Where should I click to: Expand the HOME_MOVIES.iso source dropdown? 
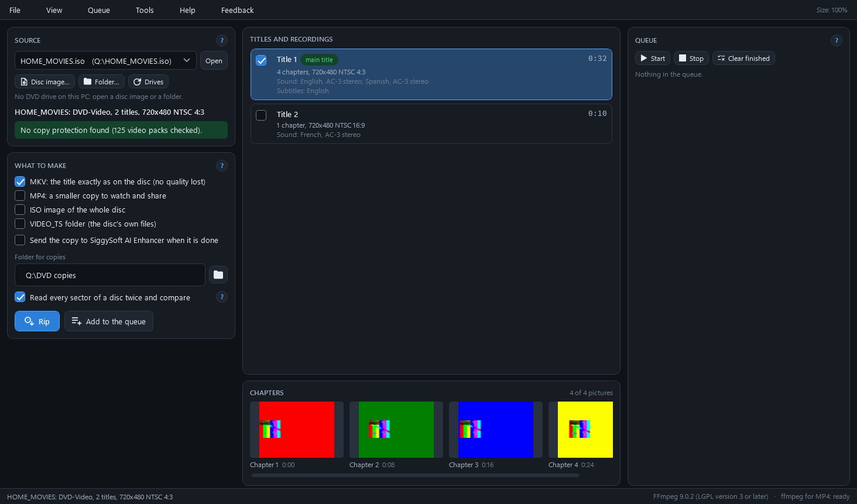pyautogui.click(x=105, y=61)
